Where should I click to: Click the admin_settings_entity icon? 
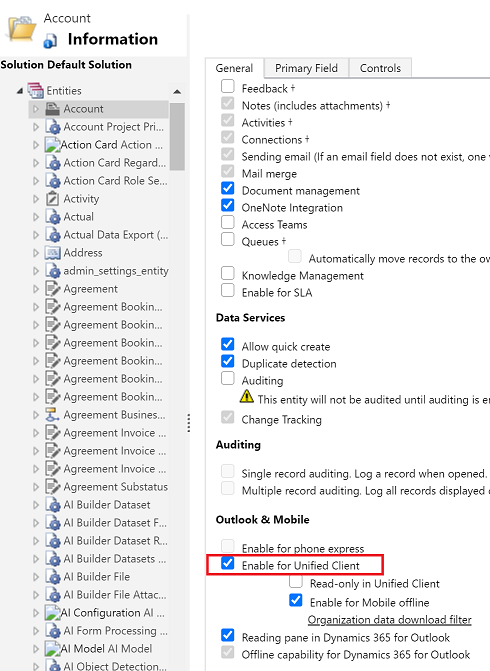click(x=53, y=271)
